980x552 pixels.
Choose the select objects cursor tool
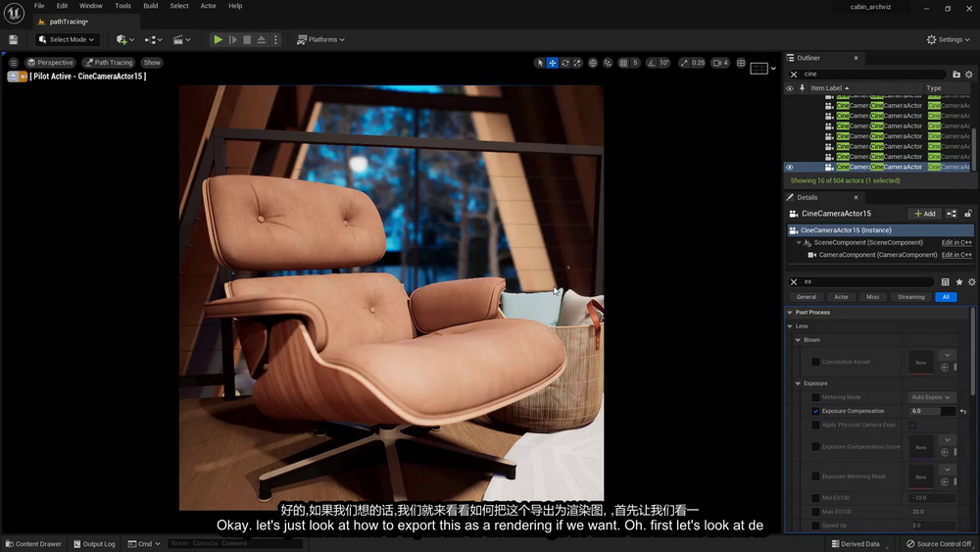pyautogui.click(x=540, y=63)
